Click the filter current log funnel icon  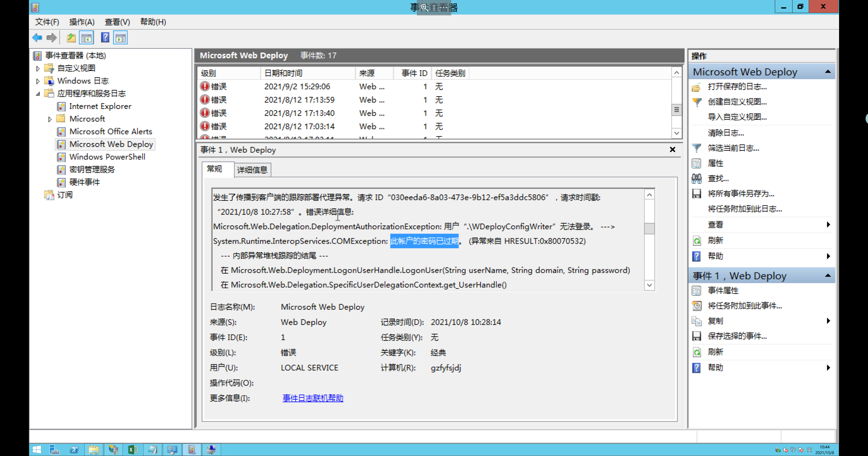coord(696,148)
